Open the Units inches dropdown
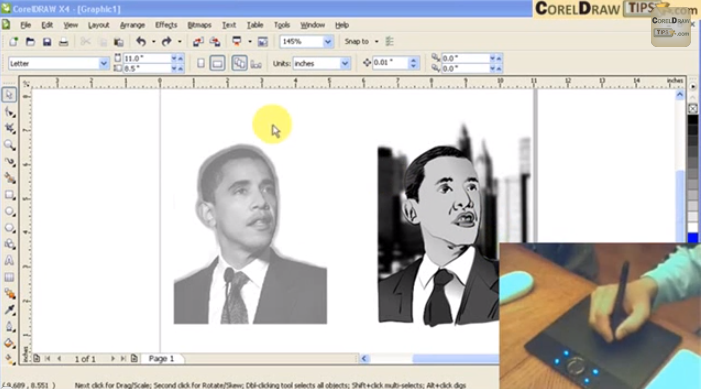The height and width of the screenshot is (389, 702). pos(345,64)
